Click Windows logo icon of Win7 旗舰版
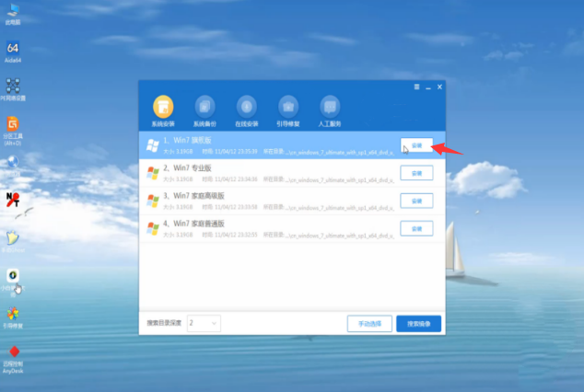The image size is (584, 392). pyautogui.click(x=153, y=145)
